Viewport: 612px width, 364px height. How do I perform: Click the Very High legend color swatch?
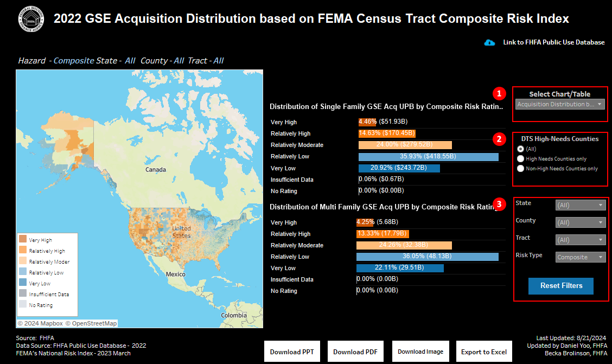pyautogui.click(x=23, y=239)
